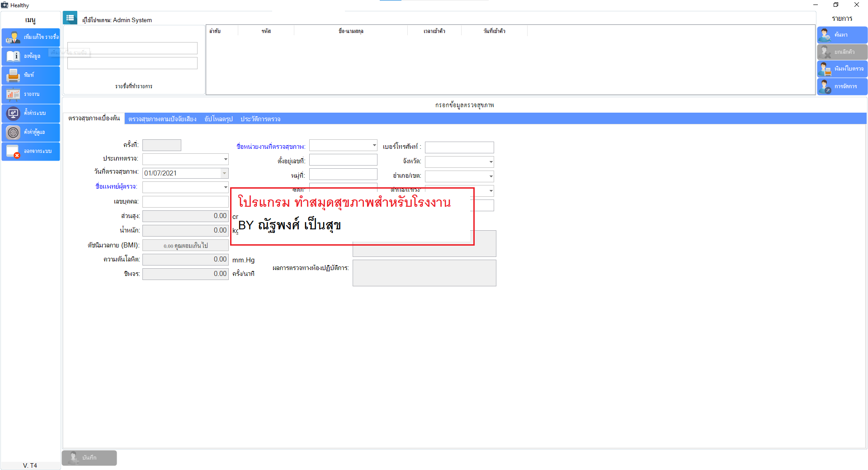Toggle the list view icon beside Admin System
The image size is (868, 470).
[x=70, y=18]
